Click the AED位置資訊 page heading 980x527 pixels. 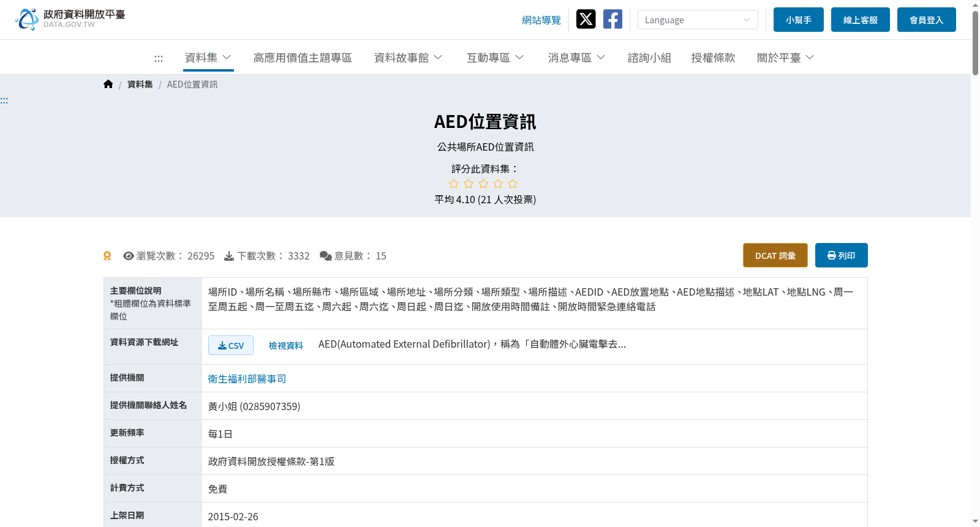(485, 122)
